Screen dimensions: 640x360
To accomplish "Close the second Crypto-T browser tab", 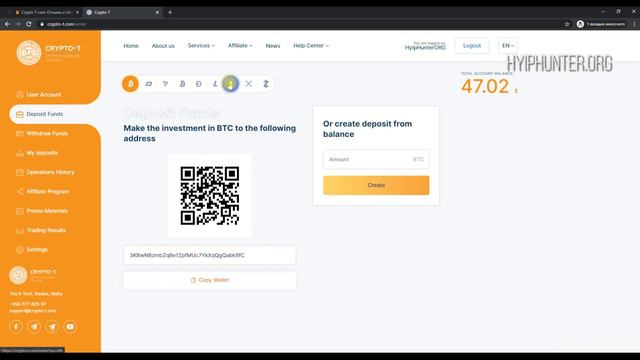I will [157, 12].
